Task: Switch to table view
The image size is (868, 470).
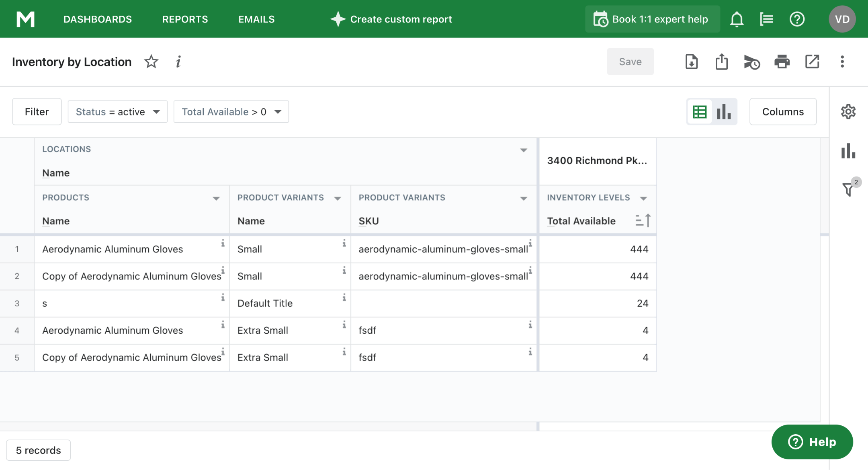Action: pos(700,112)
